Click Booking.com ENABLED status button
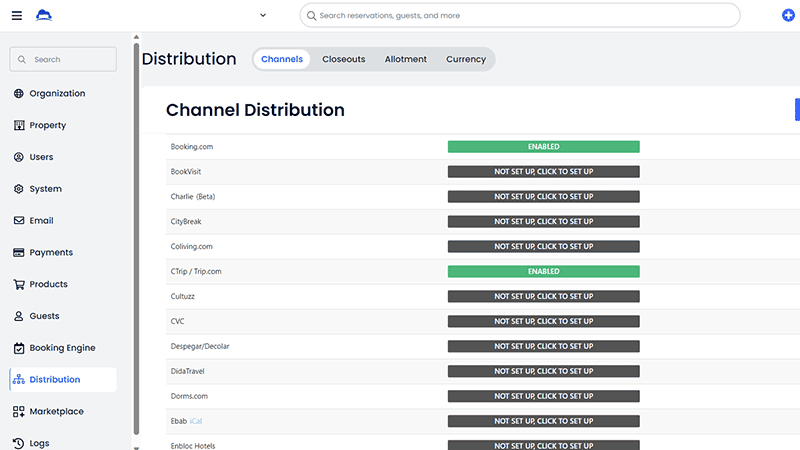 click(x=543, y=147)
